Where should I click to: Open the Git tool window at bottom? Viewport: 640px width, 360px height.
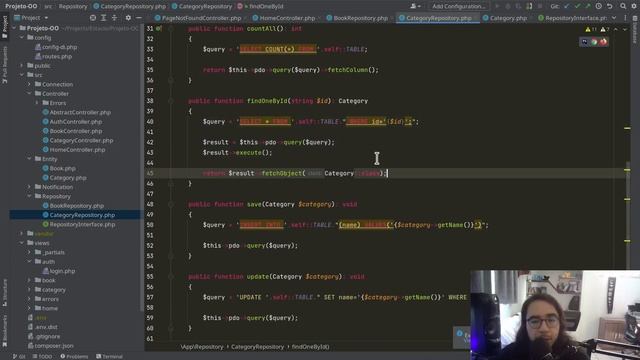point(19,356)
